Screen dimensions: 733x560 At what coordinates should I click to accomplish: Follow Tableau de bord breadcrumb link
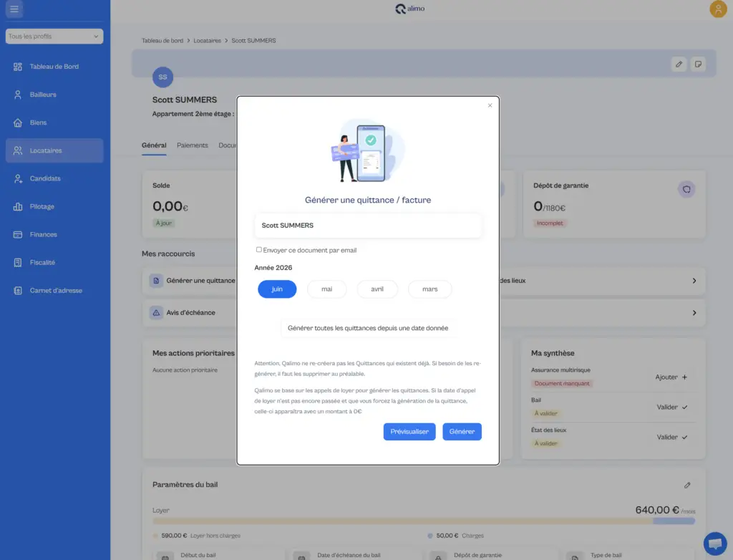click(162, 41)
